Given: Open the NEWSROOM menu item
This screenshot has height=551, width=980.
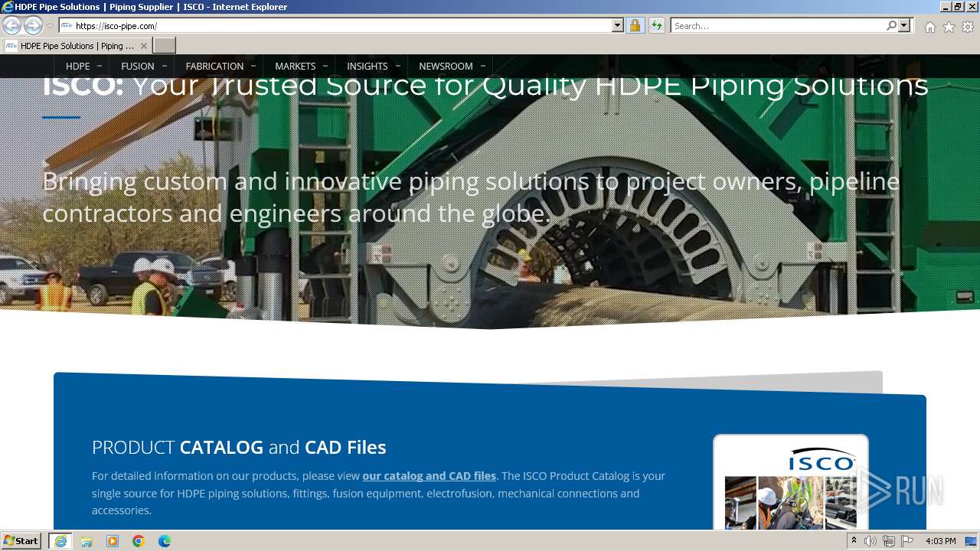Looking at the screenshot, I should click(x=446, y=66).
